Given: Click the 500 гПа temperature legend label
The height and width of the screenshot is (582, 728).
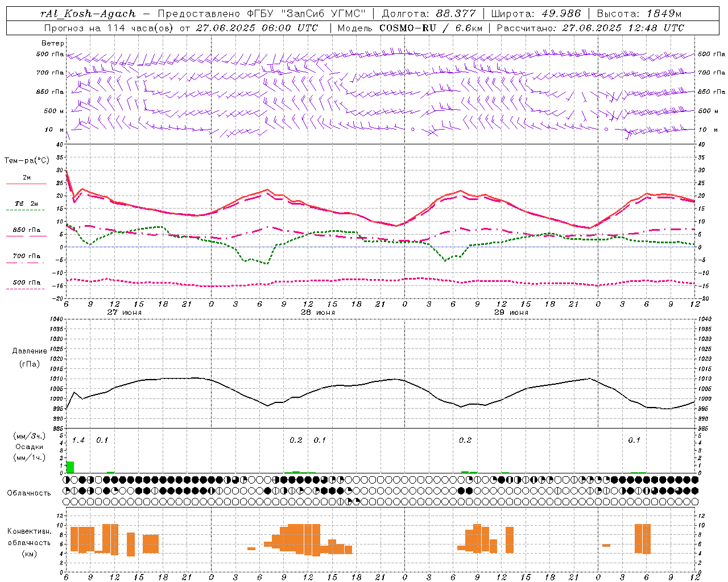Looking at the screenshot, I should click(27, 282).
